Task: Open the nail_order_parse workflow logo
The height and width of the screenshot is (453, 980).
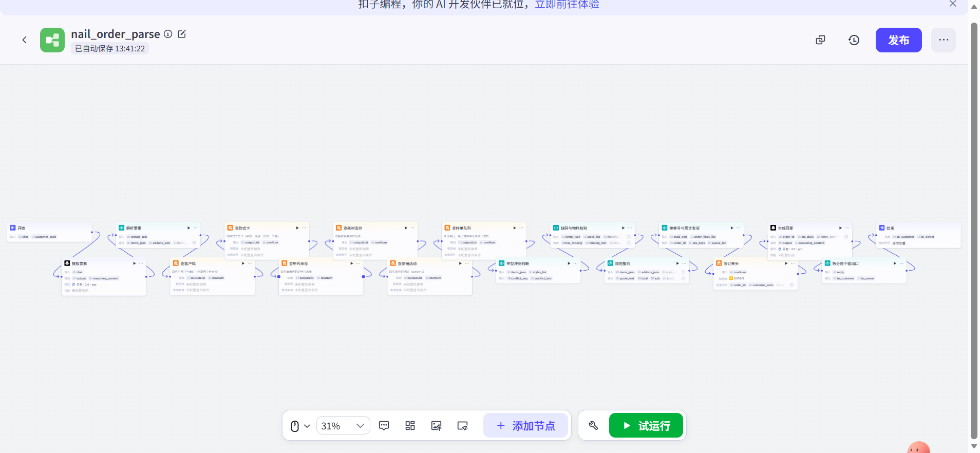Action: click(x=52, y=40)
